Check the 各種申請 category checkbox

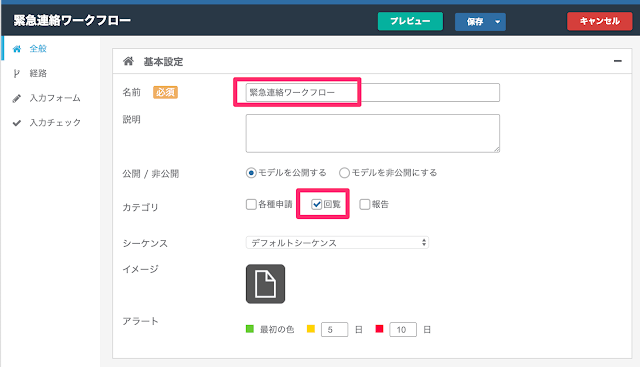[x=251, y=204]
